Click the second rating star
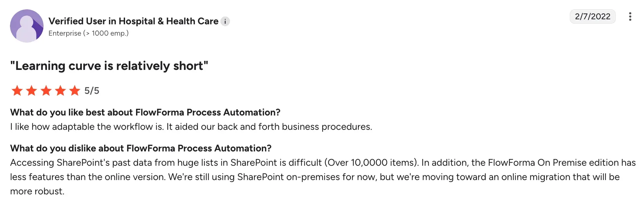Viewport: 644px width, 205px height. (x=32, y=91)
